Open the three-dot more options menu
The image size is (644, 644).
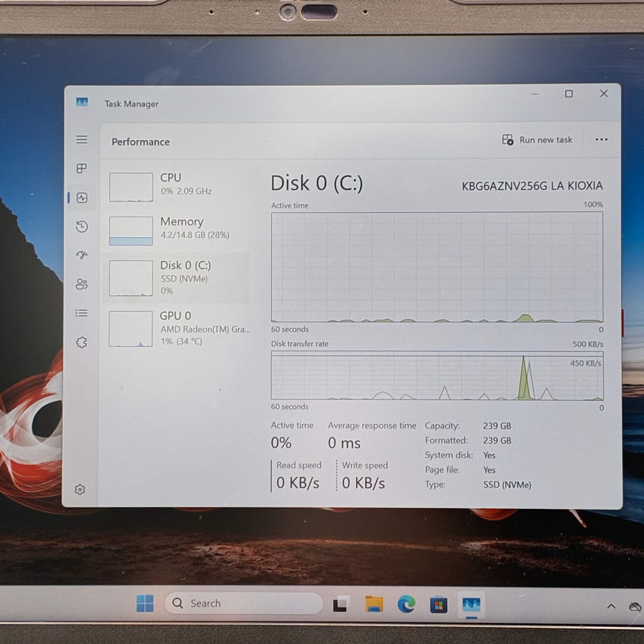pos(601,139)
